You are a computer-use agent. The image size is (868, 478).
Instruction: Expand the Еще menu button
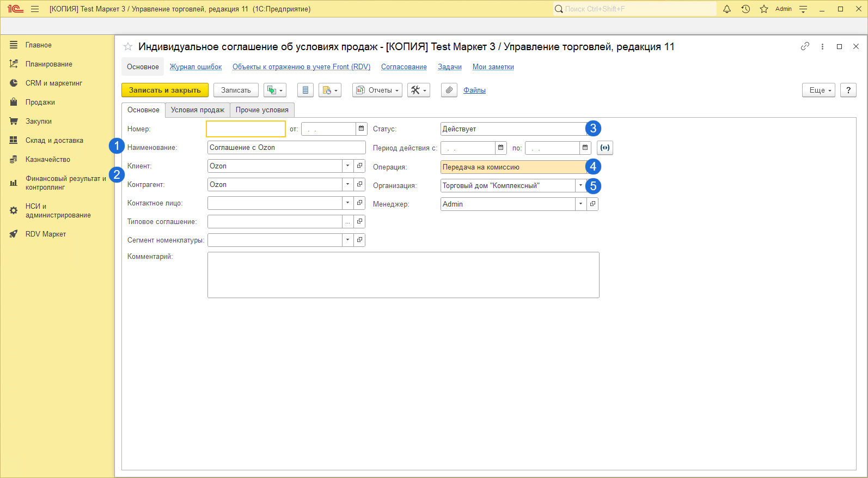tap(818, 90)
